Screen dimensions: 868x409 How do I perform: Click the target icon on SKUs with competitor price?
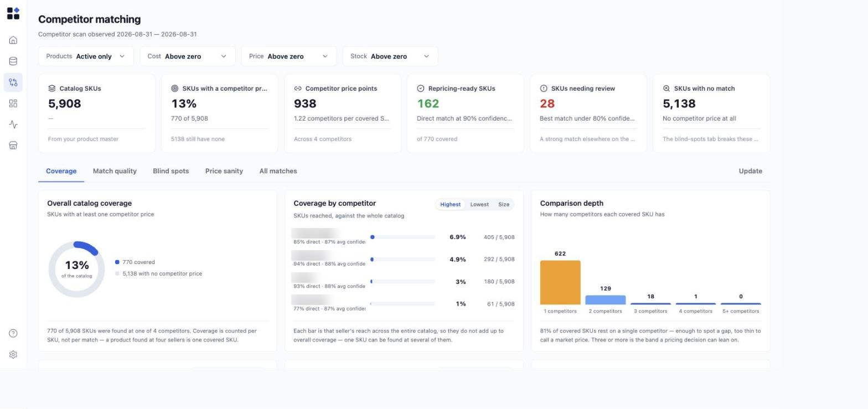[174, 88]
